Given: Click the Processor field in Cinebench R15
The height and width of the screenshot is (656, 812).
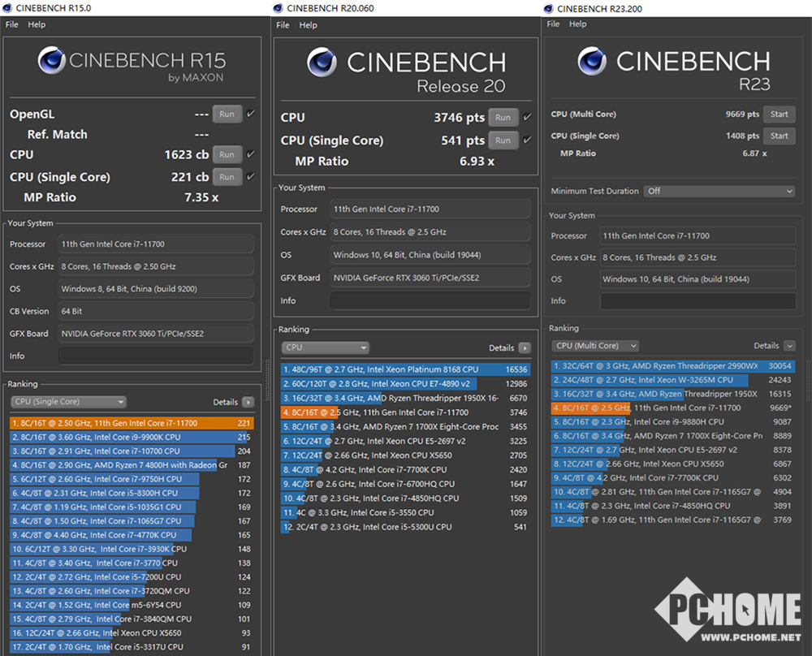Looking at the screenshot, I should (156, 244).
